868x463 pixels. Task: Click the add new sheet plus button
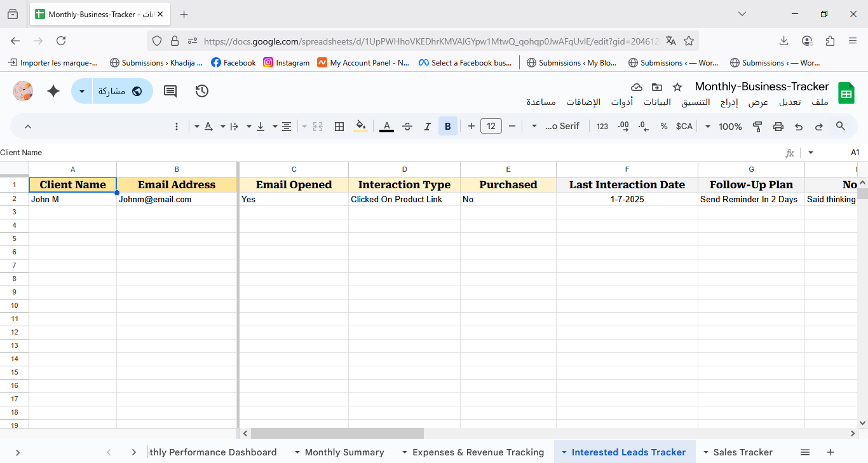831,452
